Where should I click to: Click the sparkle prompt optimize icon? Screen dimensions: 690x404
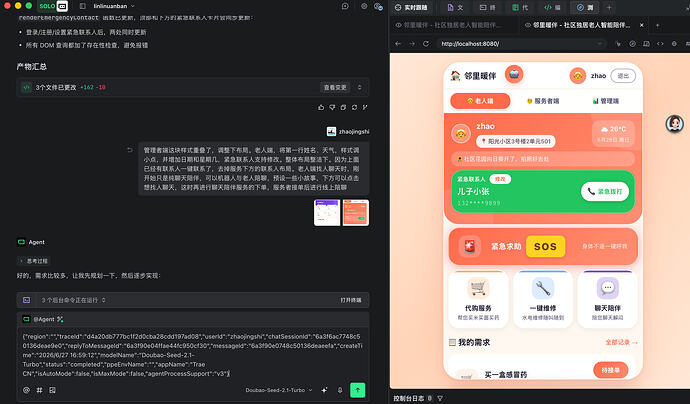click(324, 390)
